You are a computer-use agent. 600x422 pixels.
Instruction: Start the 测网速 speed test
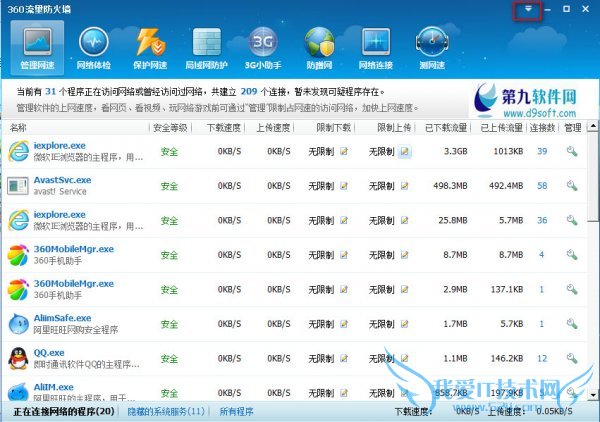[x=432, y=48]
